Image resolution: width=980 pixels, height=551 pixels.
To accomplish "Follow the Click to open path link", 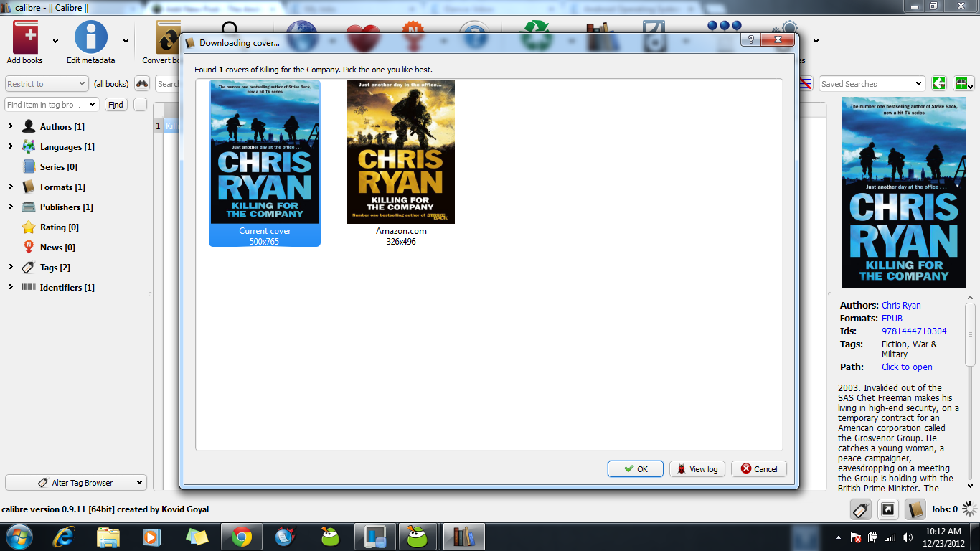I will point(906,367).
